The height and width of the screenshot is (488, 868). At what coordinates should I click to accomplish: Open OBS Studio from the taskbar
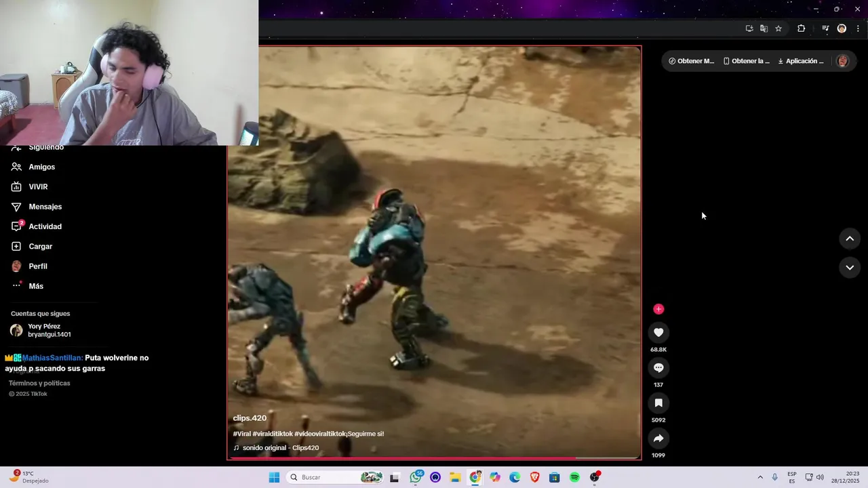(595, 477)
